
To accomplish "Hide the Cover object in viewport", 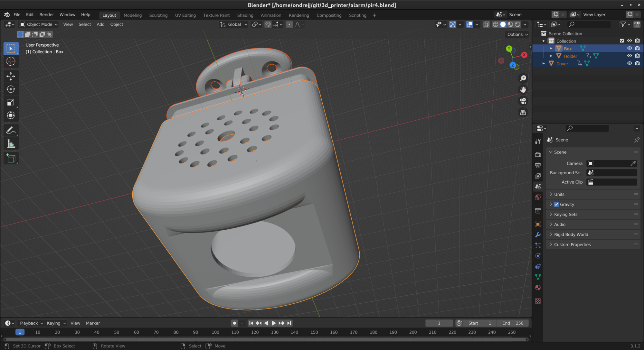I will [629, 63].
